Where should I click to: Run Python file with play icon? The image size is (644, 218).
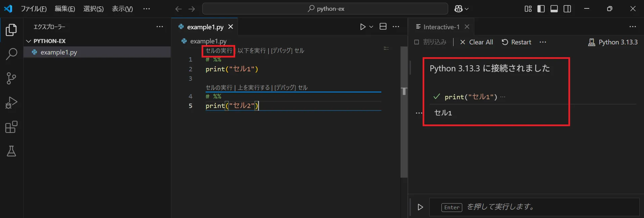click(363, 27)
